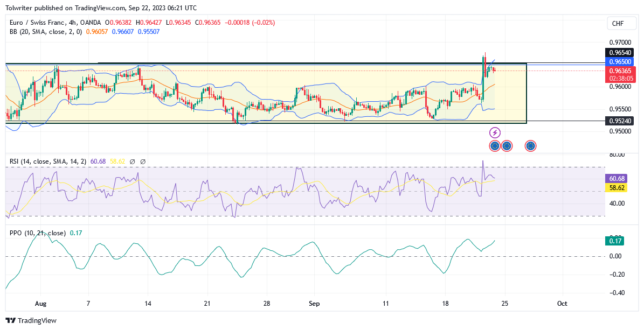Select the PPO (10, 21, close) legend
Screen dimensions: 644x330
(37, 233)
